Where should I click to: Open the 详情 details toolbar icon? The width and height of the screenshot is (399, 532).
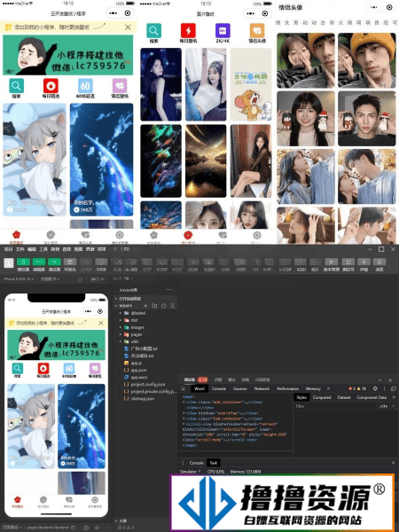click(x=364, y=262)
